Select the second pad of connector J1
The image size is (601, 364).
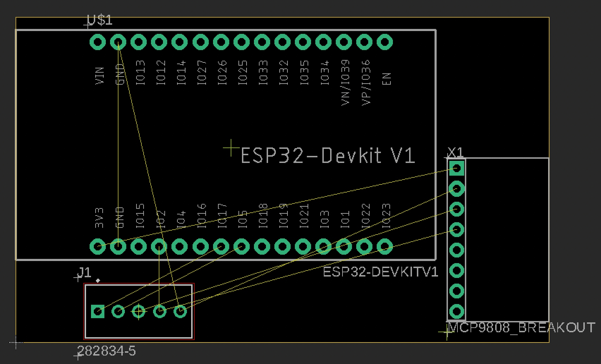[118, 311]
